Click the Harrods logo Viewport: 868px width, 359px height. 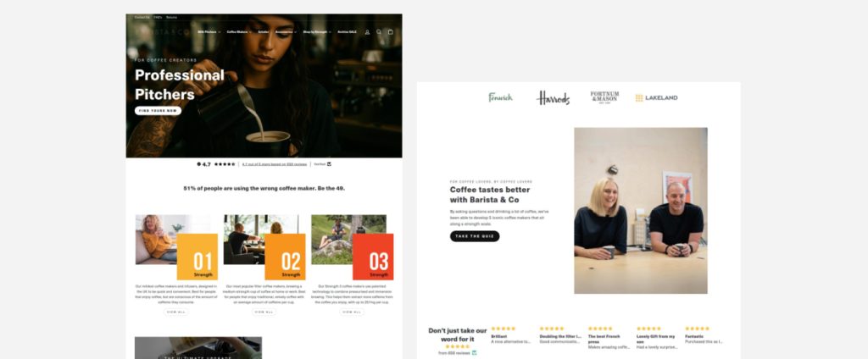click(553, 98)
